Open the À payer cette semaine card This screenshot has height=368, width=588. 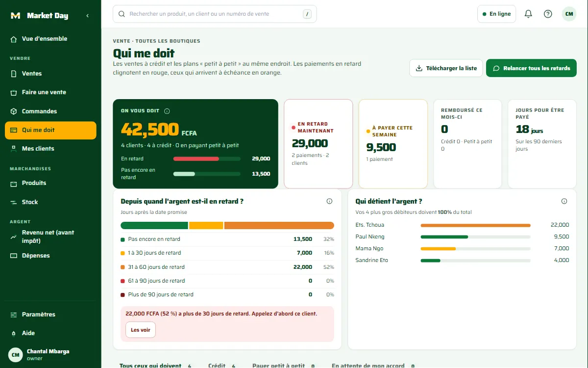tap(393, 144)
